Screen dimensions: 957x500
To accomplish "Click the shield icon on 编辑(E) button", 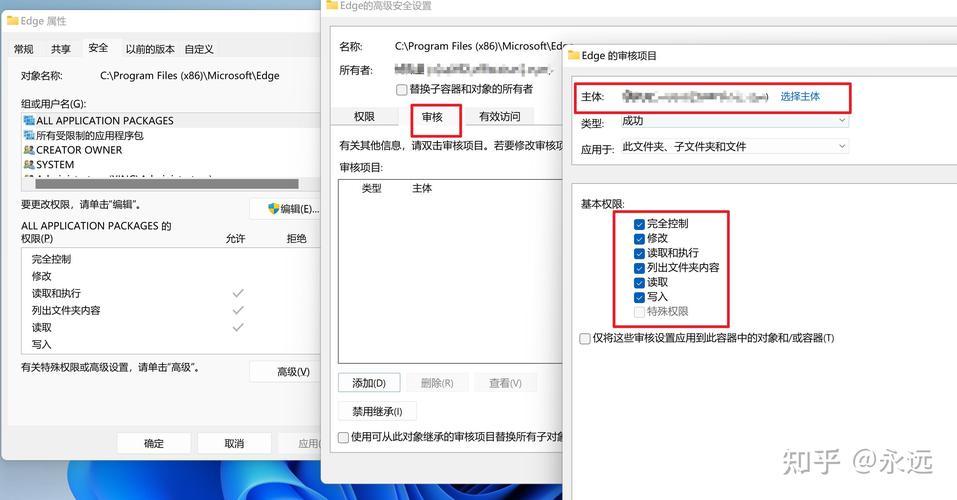I will (273, 209).
